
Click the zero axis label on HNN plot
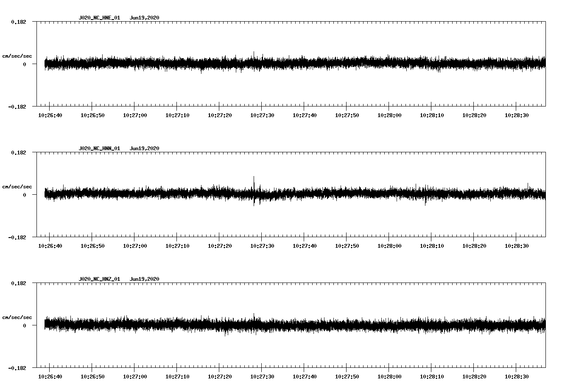click(x=25, y=195)
